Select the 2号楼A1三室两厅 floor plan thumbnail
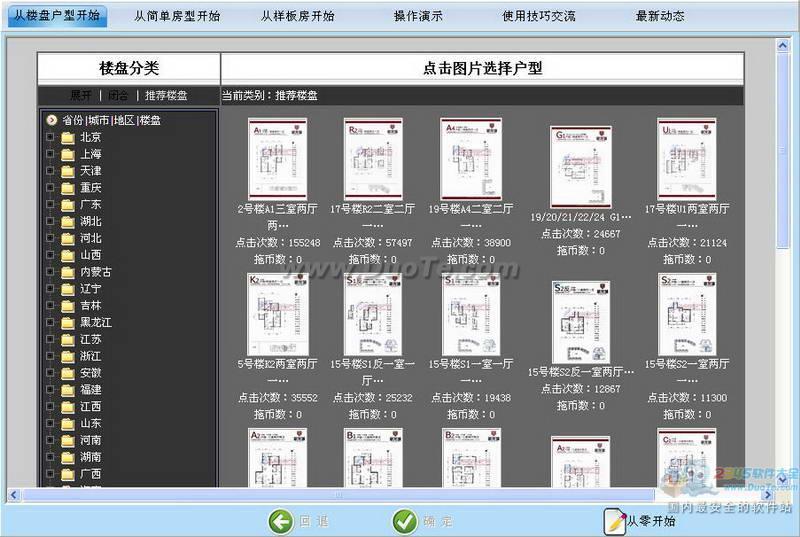This screenshot has width=800, height=537. (277, 160)
